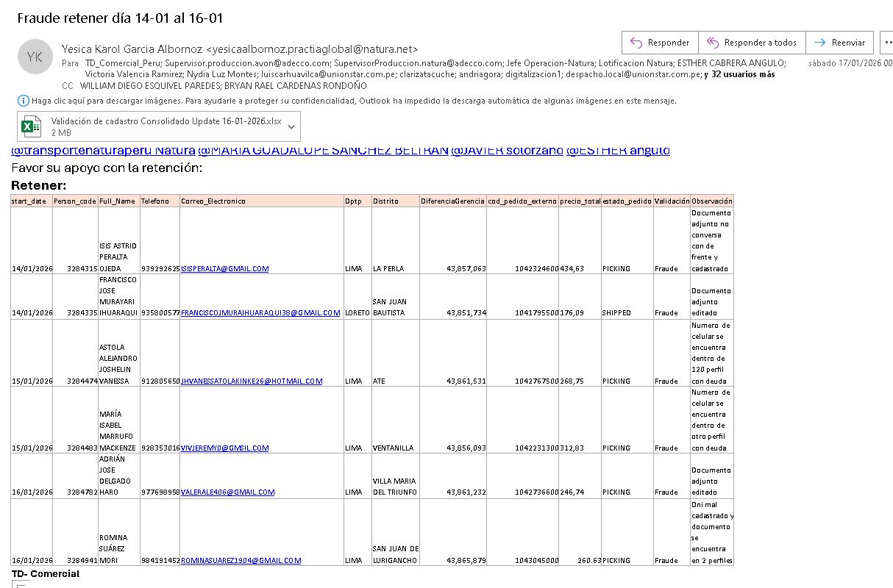This screenshot has width=893, height=588.
Task: Expand 'y 32 usuarios más' recipients
Action: pyautogui.click(x=739, y=74)
